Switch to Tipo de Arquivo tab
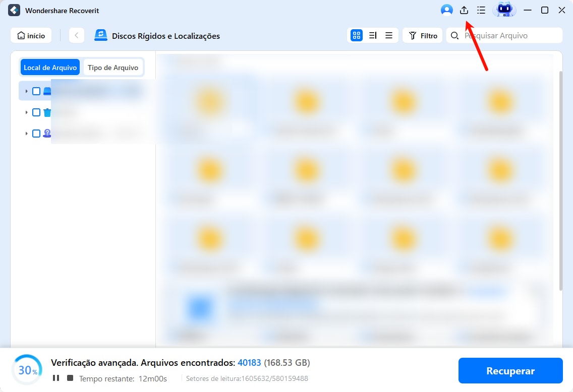Image resolution: width=573 pixels, height=392 pixels. pos(113,68)
